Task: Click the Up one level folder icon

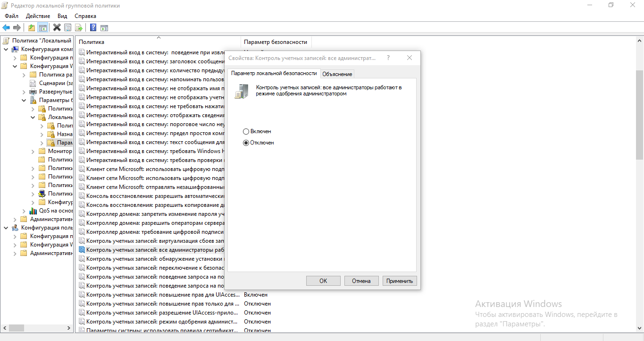Action: click(x=31, y=27)
